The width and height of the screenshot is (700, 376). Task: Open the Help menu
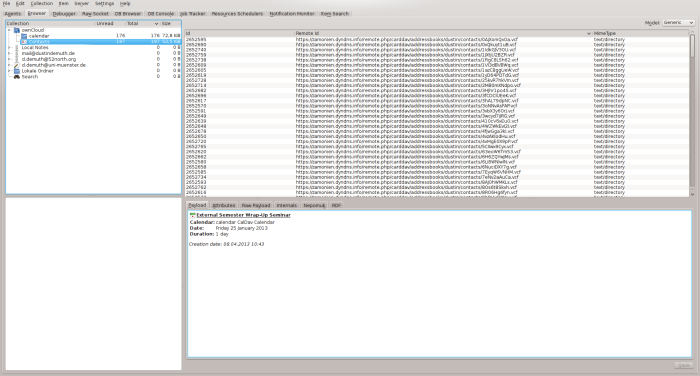(x=125, y=4)
